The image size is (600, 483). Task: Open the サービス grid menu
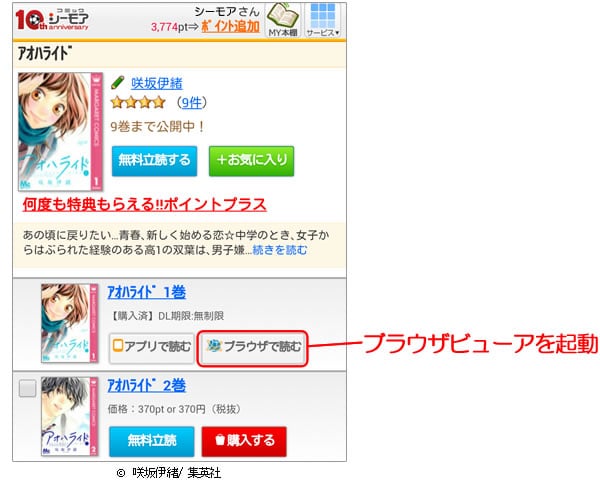323,20
